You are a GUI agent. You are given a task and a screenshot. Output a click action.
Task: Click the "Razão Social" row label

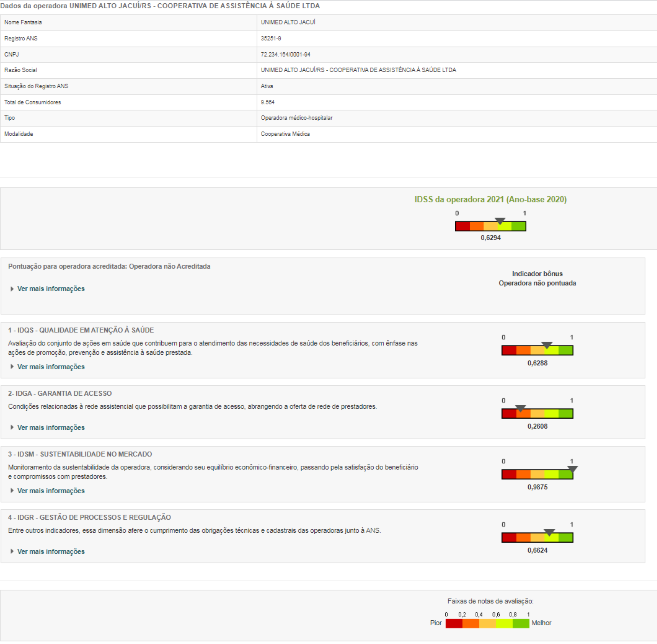tap(21, 70)
